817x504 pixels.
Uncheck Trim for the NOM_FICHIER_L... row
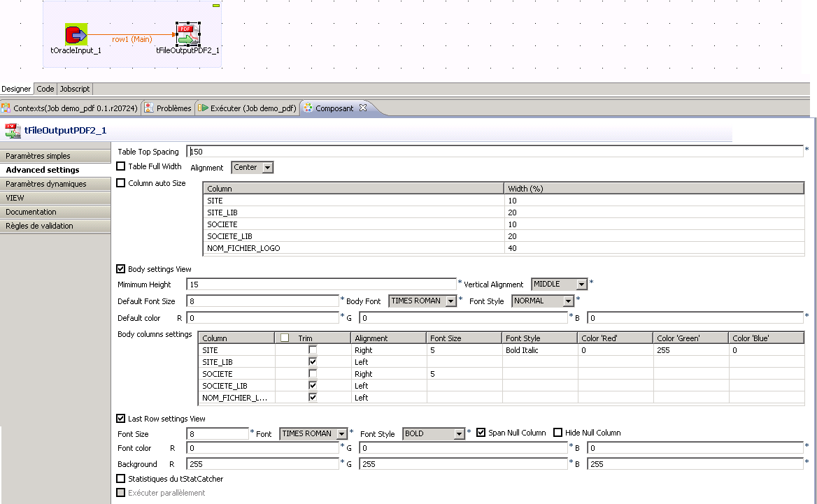pos(313,397)
